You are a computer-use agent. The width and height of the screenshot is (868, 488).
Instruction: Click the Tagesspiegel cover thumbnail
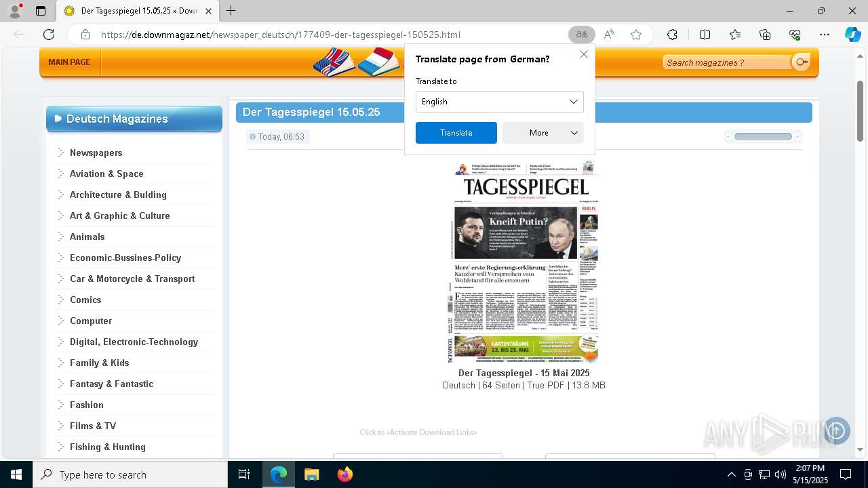tap(524, 262)
